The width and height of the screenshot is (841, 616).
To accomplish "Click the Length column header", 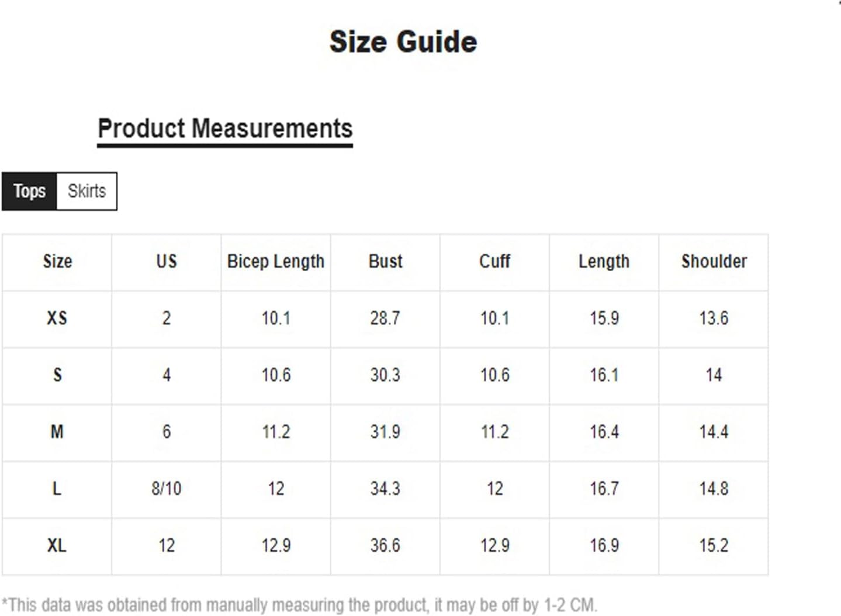I will [604, 262].
